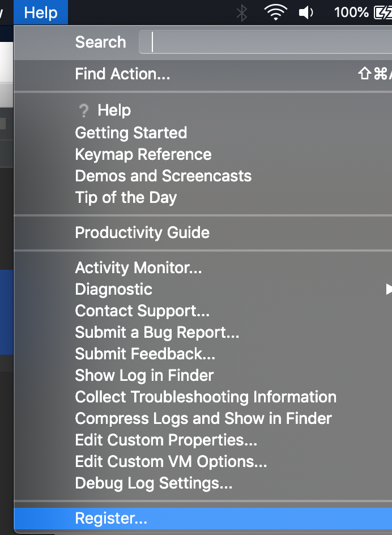Select Find Action... menu item
Viewport: 392px width, 535px height.
coord(203,74)
